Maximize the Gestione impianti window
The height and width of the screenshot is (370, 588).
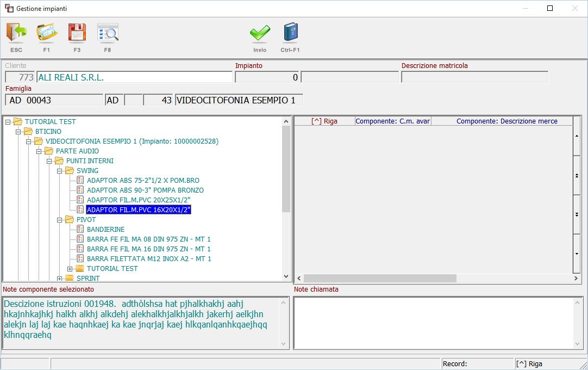[x=550, y=8]
